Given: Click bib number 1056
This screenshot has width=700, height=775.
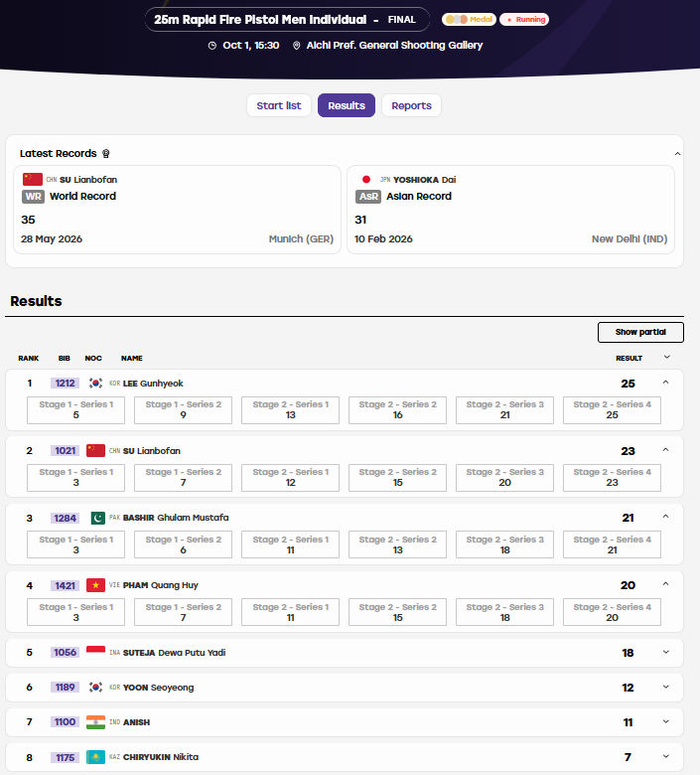Looking at the screenshot, I should tap(65, 653).
